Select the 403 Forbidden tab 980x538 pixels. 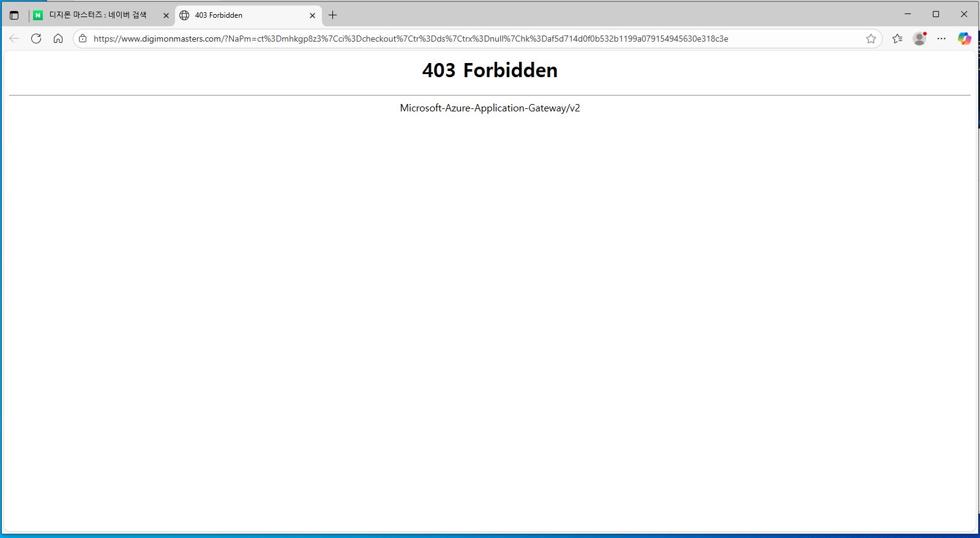click(245, 15)
